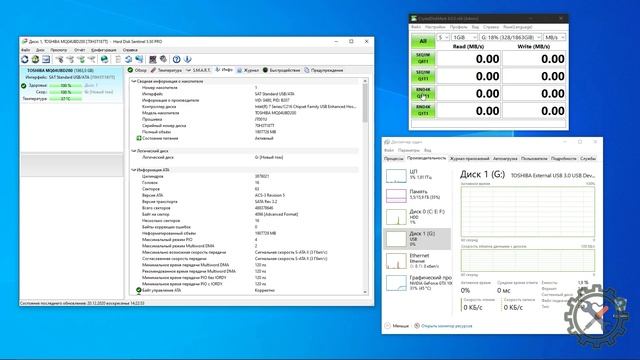The height and width of the screenshot is (360, 640).
Task: Open the Журнал tab in Hard Disk Sentinel
Action: pos(248,70)
